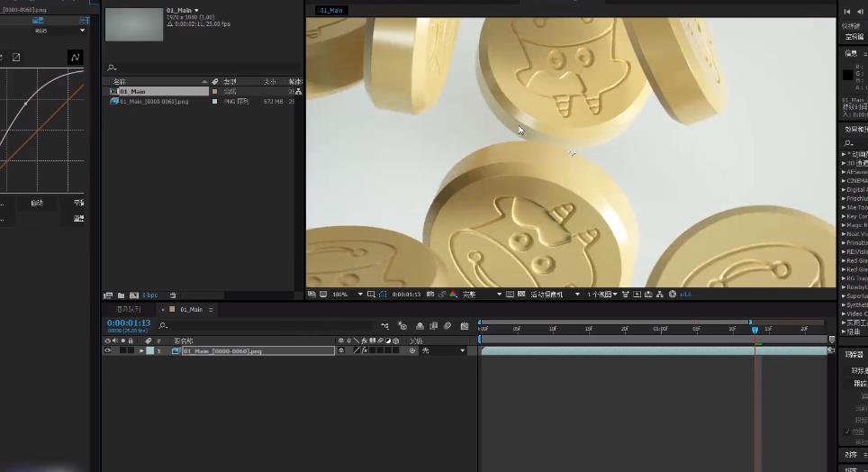This screenshot has height=472, width=868.
Task: Click the Always Preview This View icon
Action: click(x=312, y=295)
